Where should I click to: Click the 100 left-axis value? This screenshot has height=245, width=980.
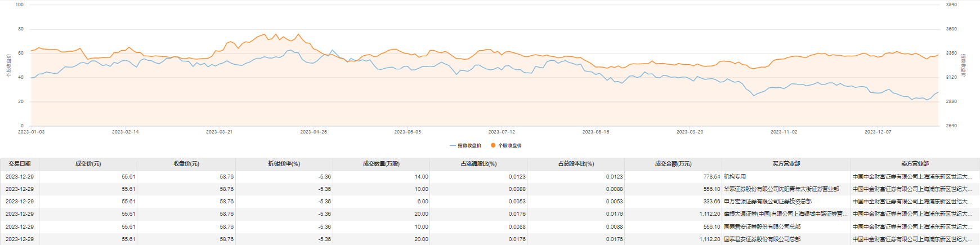tap(20, 5)
